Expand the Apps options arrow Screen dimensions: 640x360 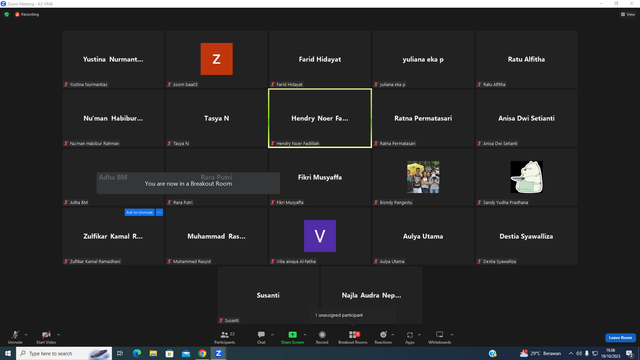(x=419, y=335)
